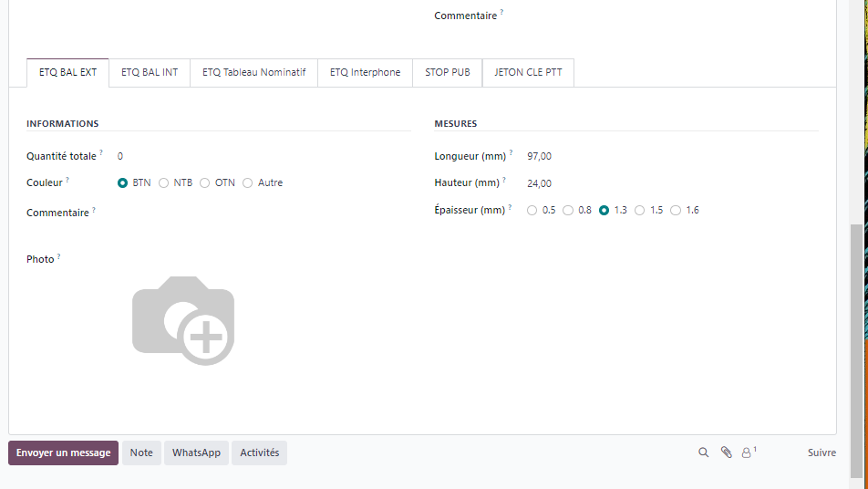Open attachments via the paperclip icon
The width and height of the screenshot is (868, 489).
click(x=726, y=453)
